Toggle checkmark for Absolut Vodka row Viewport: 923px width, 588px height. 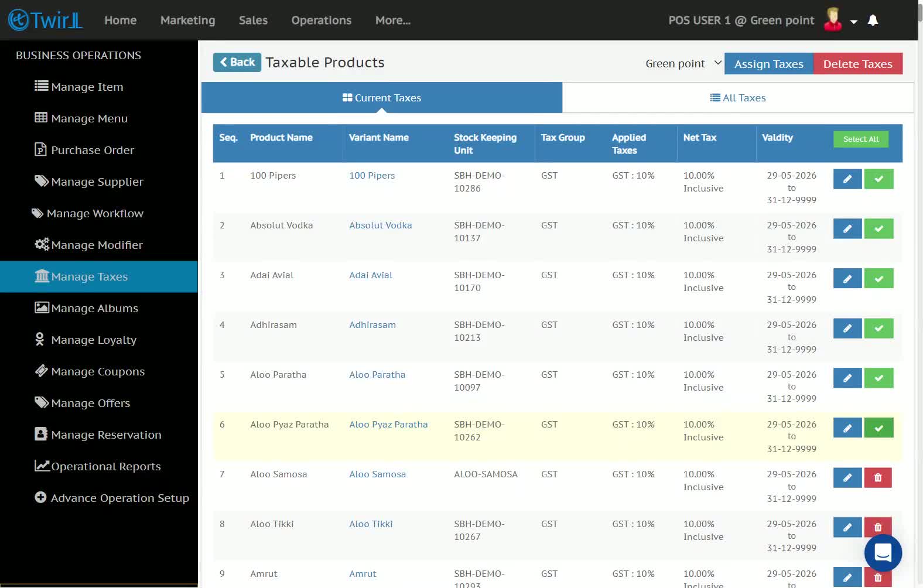878,228
